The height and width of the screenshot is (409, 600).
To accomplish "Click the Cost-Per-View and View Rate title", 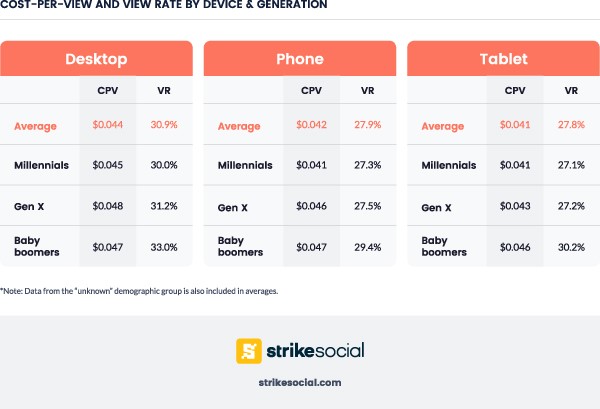I will point(163,5).
